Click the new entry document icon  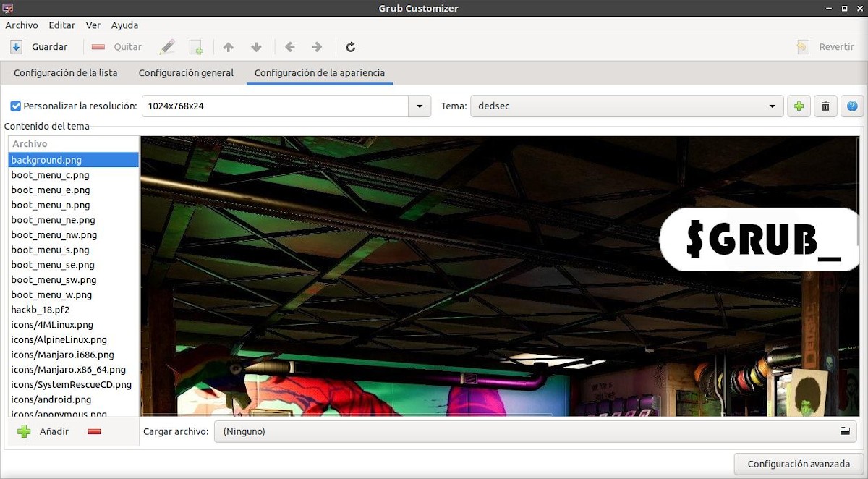196,47
